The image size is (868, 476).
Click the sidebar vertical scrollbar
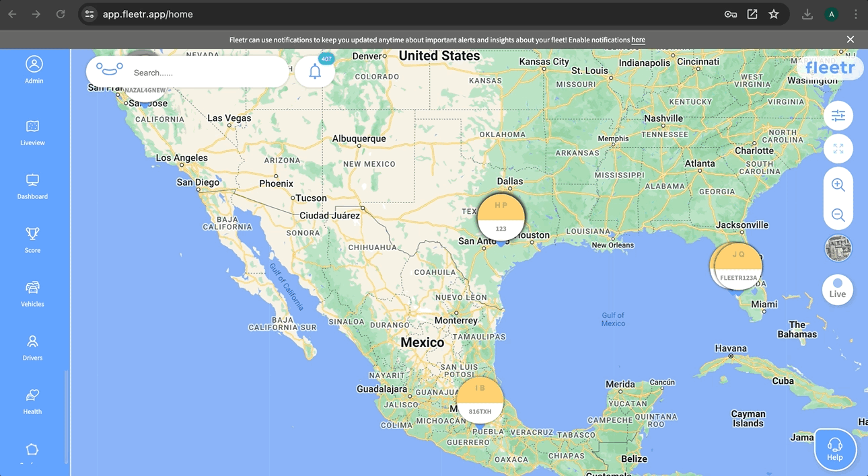pyautogui.click(x=66, y=417)
